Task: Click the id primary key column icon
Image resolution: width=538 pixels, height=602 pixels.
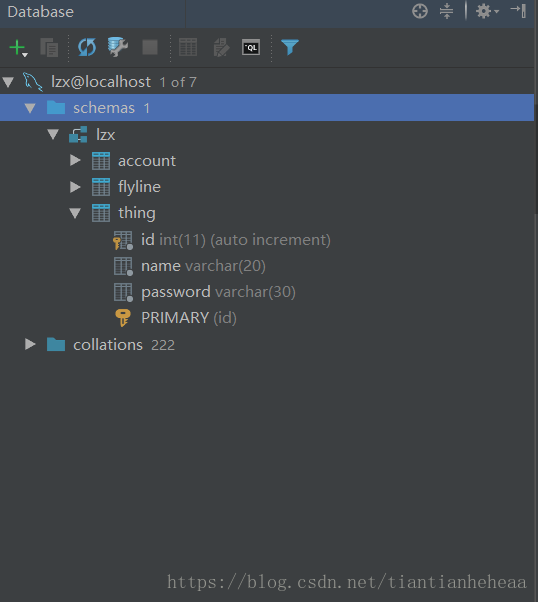Action: [123, 240]
